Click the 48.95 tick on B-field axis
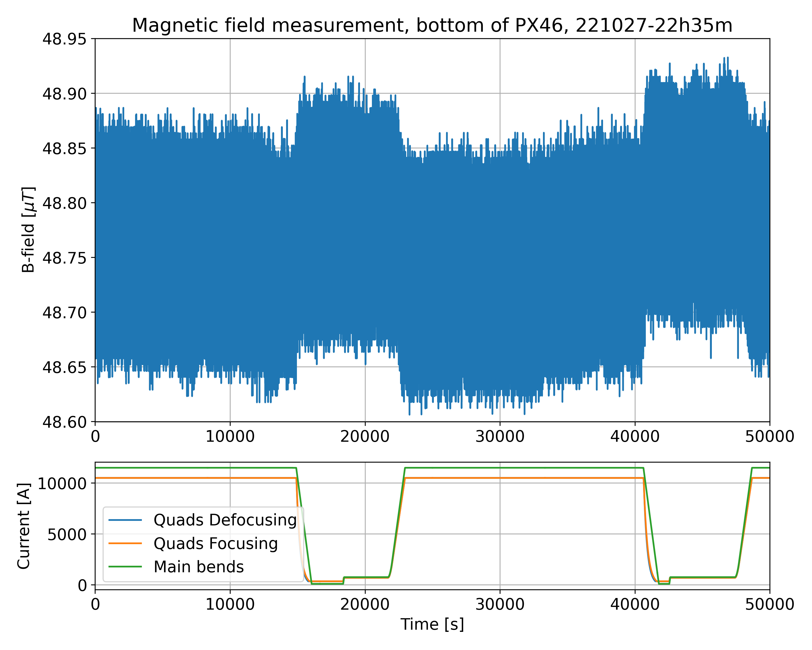This screenshot has height=650, width=812. pos(64,39)
